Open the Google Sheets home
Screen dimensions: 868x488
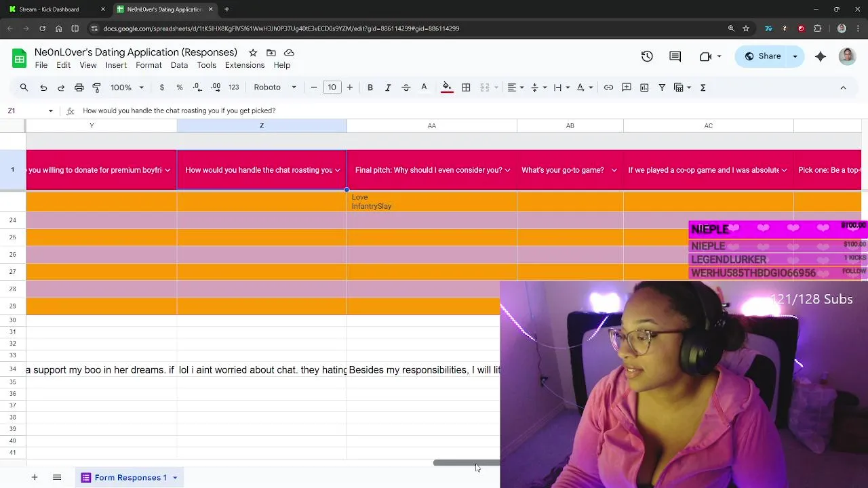(20, 58)
